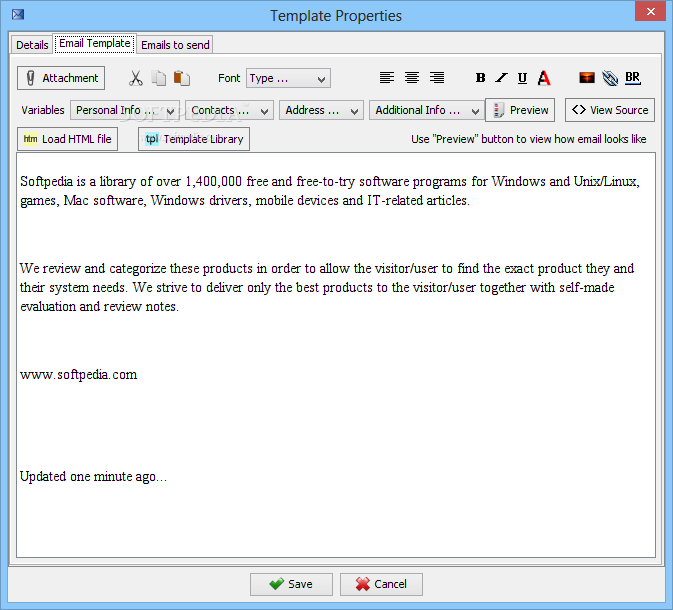Switch to Emails to send tab
The height and width of the screenshot is (610, 673).
(x=175, y=45)
